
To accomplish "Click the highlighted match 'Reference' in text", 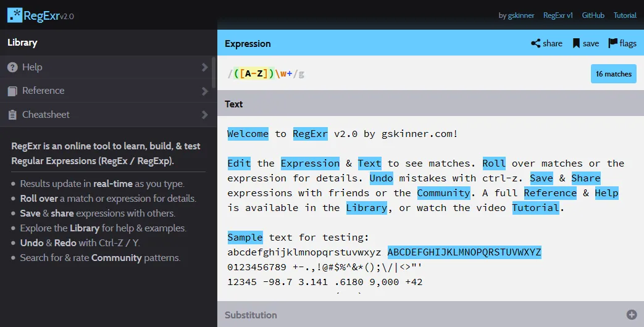I will [550, 193].
